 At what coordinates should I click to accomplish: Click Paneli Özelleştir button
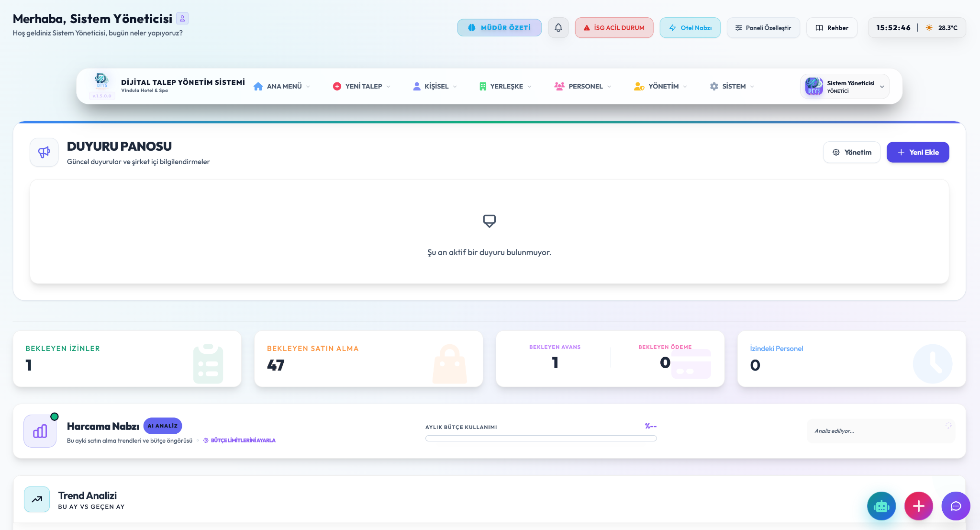coord(763,28)
